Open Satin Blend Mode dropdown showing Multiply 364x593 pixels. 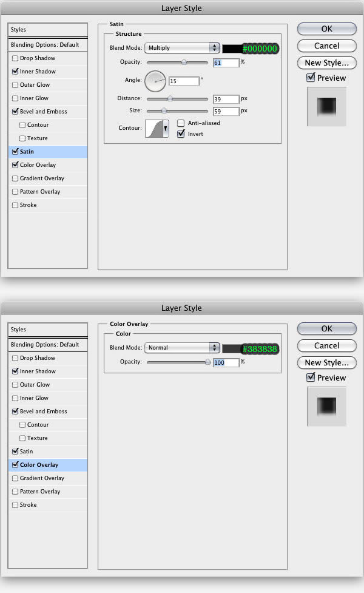pos(182,48)
